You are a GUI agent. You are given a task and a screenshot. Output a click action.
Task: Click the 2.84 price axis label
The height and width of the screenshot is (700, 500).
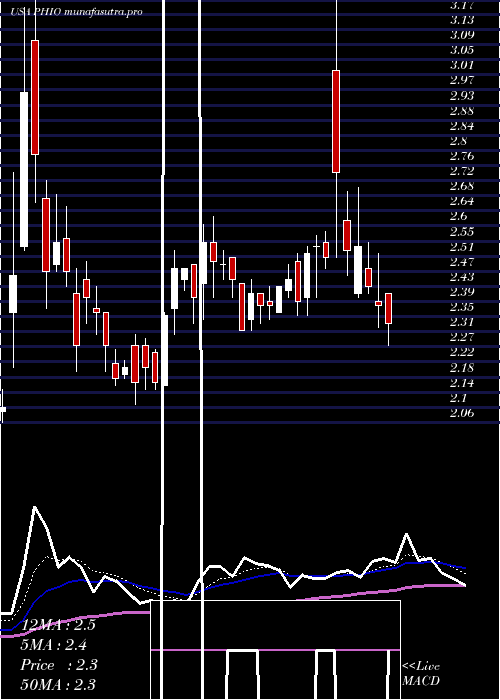(462, 126)
